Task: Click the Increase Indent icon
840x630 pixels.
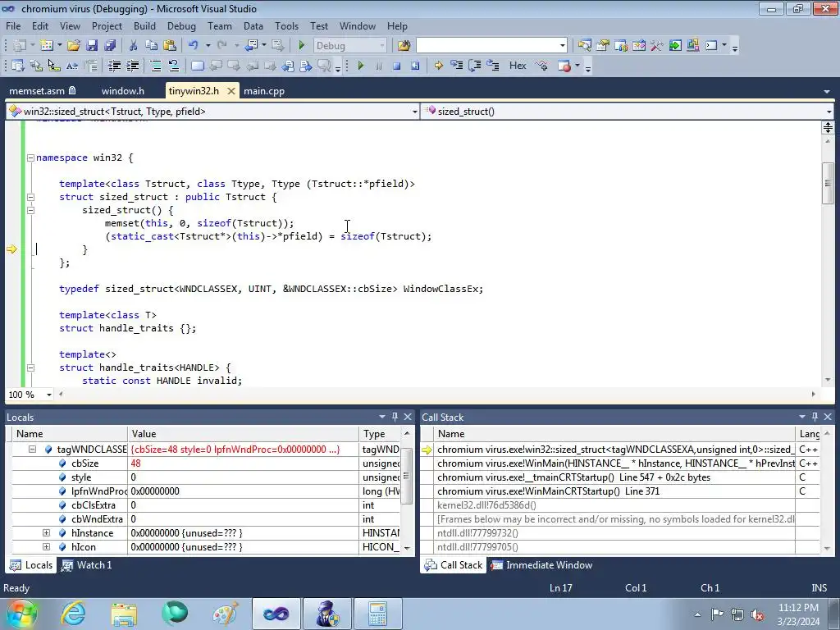Action: (x=132, y=66)
